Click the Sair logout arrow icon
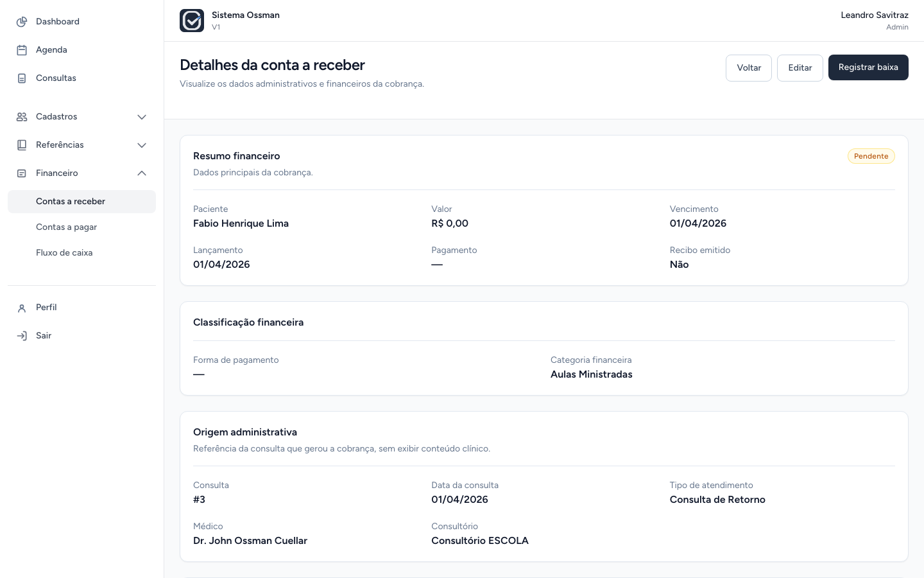 pyautogui.click(x=22, y=336)
